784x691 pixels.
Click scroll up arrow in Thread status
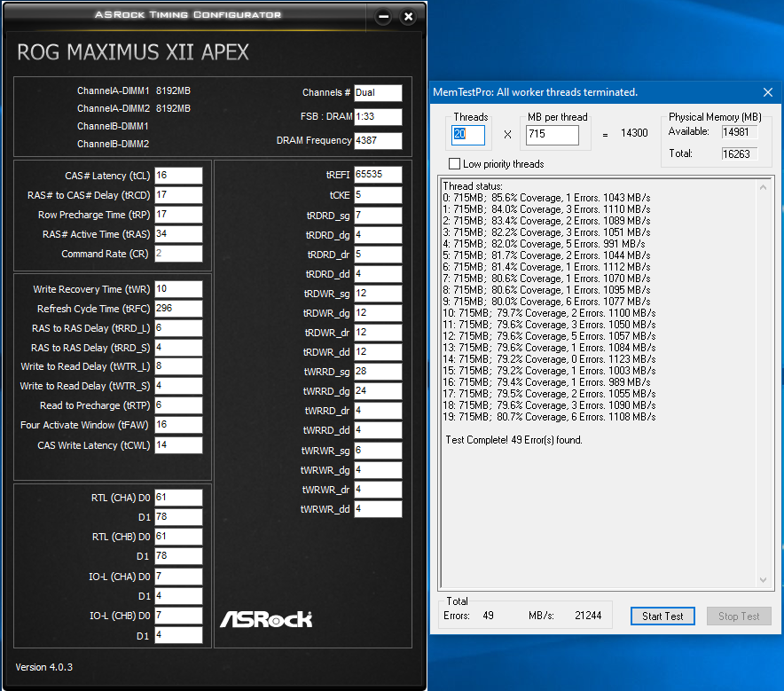tap(763, 187)
